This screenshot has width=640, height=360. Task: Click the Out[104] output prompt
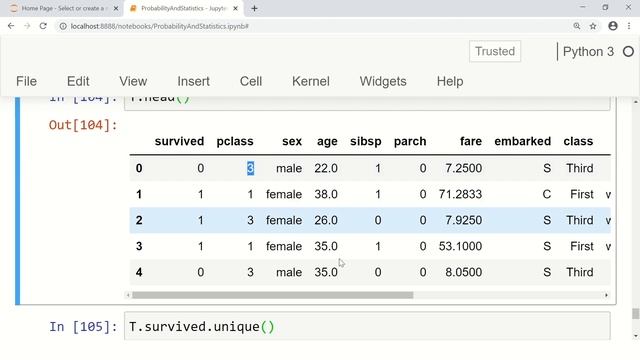83,125
